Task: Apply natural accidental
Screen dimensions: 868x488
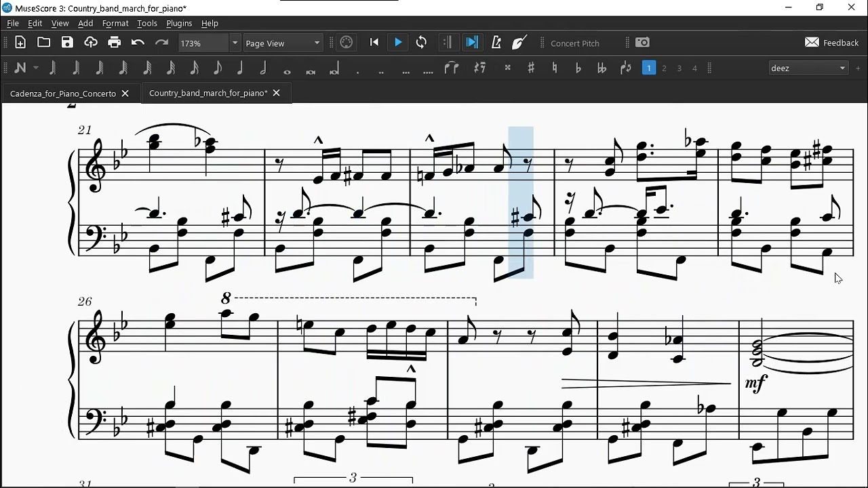Action: pos(555,68)
